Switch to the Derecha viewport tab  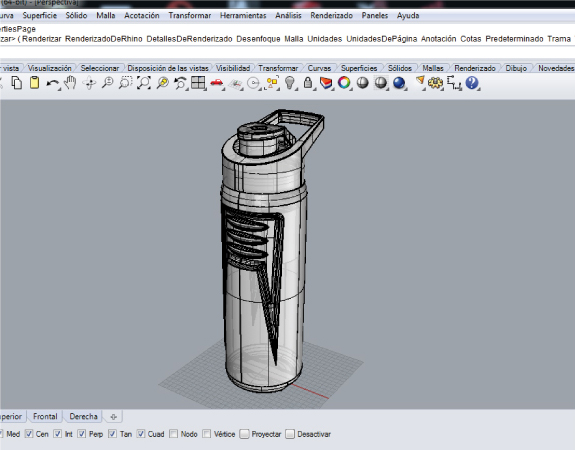[x=84, y=417]
